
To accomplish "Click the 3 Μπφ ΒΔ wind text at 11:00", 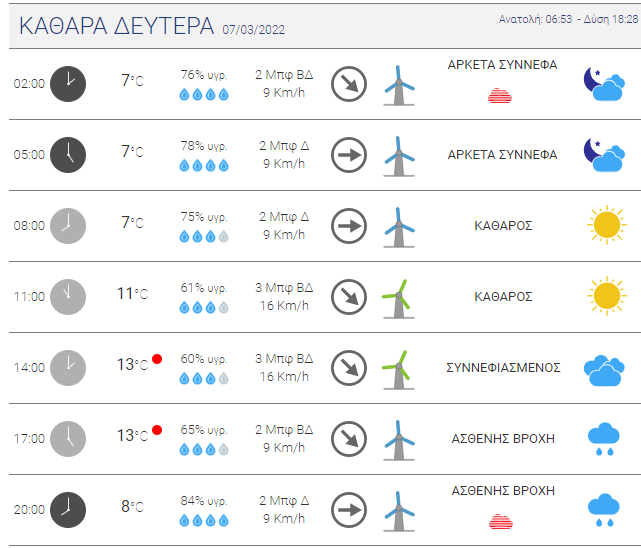I will coord(285,288).
